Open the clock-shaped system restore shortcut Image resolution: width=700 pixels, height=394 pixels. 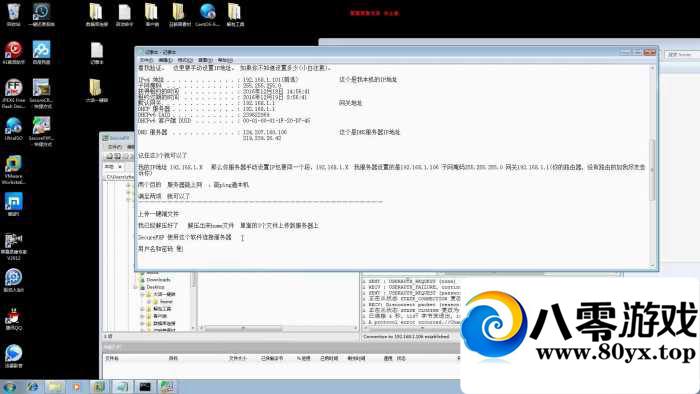[41, 14]
